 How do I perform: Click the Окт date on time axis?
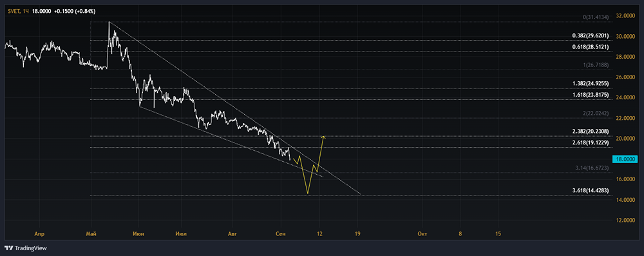(x=422, y=234)
